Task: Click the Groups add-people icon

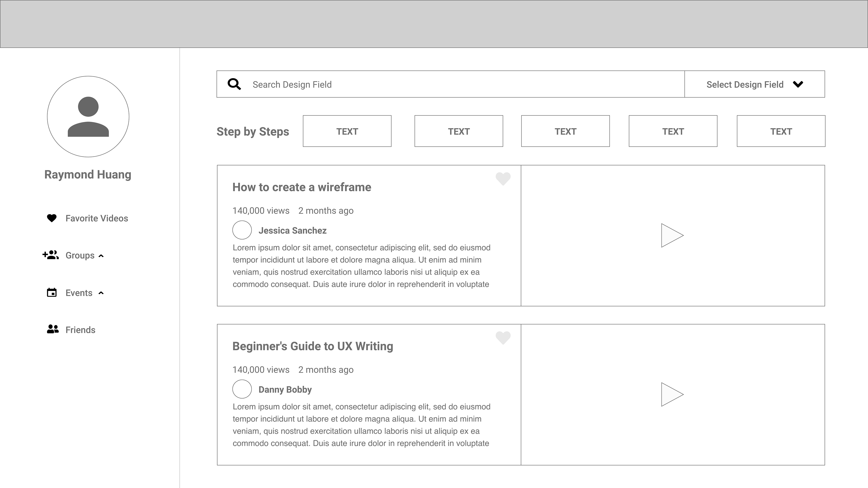Action: 51,255
